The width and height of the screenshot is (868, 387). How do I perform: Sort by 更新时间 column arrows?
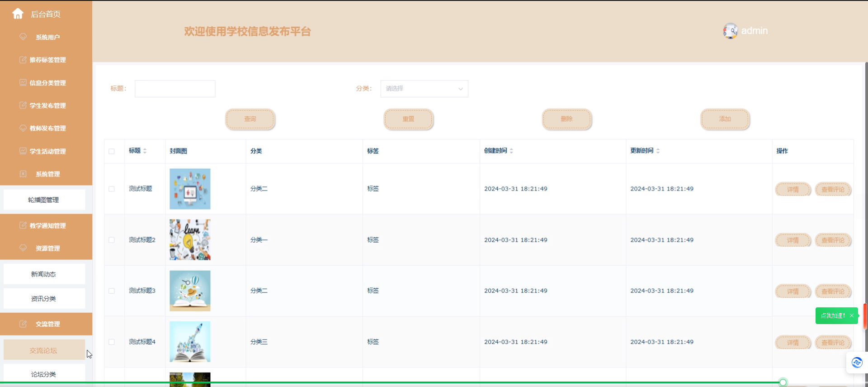(x=658, y=151)
